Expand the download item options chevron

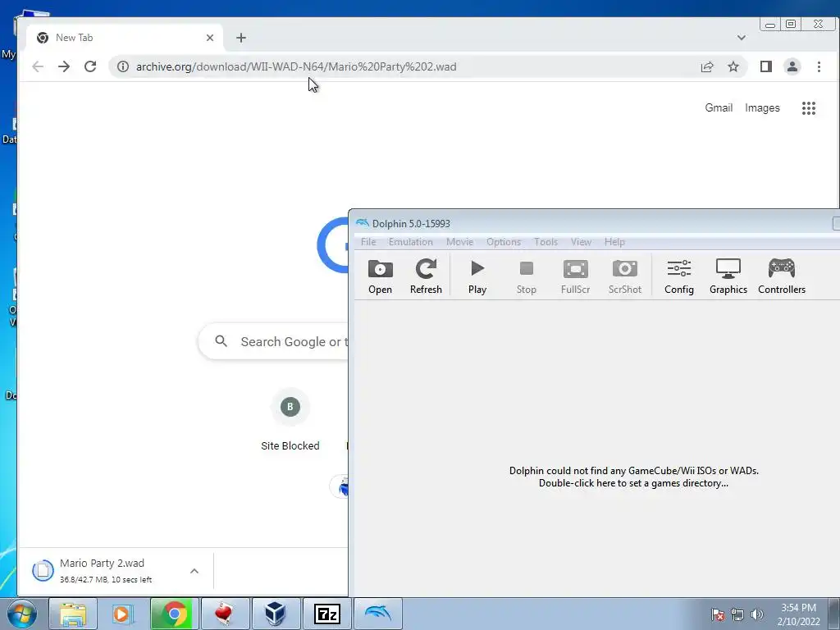click(194, 571)
